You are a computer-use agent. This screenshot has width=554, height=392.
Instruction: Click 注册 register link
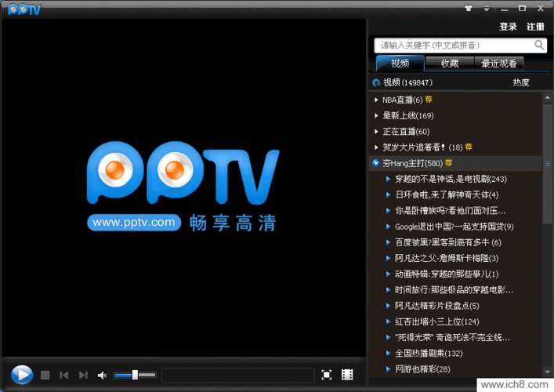coord(535,27)
